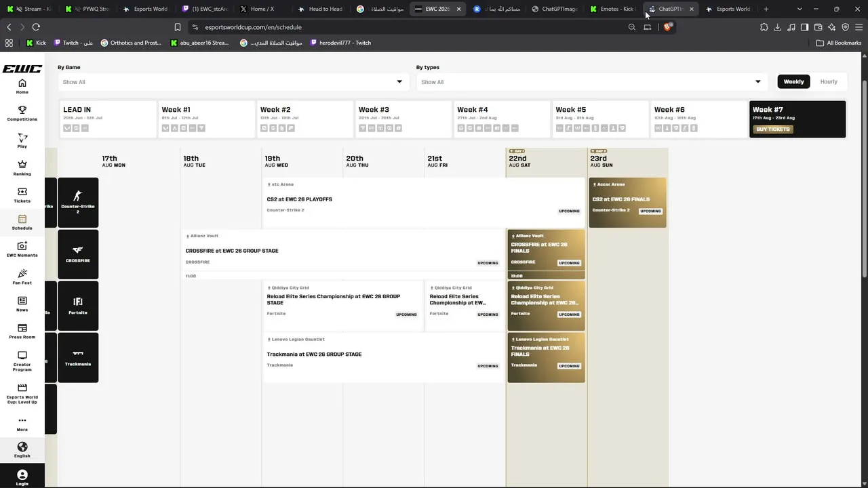This screenshot has height=488, width=868.
Task: Open a new browser tab
Action: pos(766,9)
